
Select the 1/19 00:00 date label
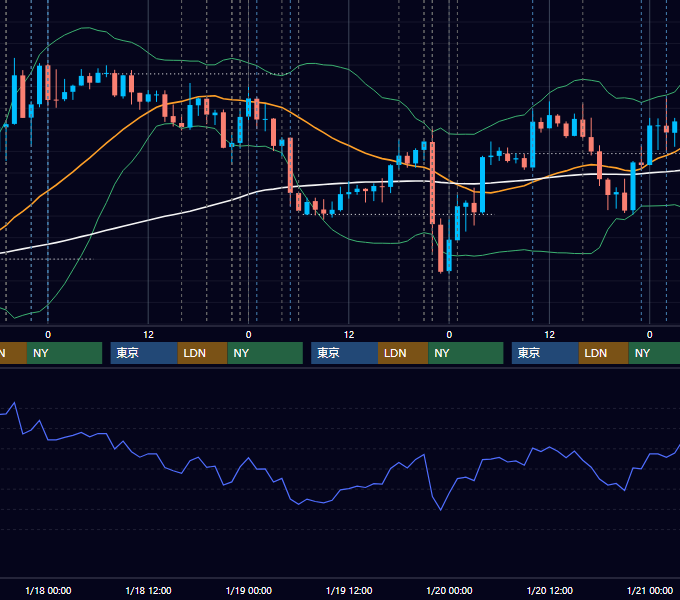pos(248,590)
